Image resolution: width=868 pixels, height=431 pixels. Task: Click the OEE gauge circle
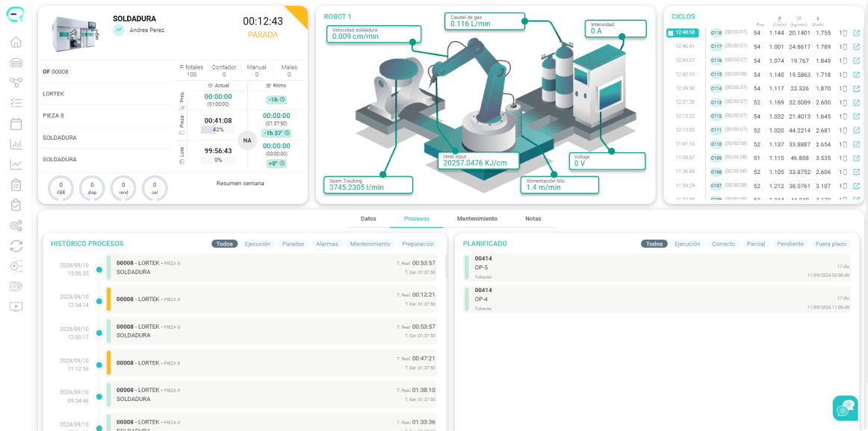point(61,188)
